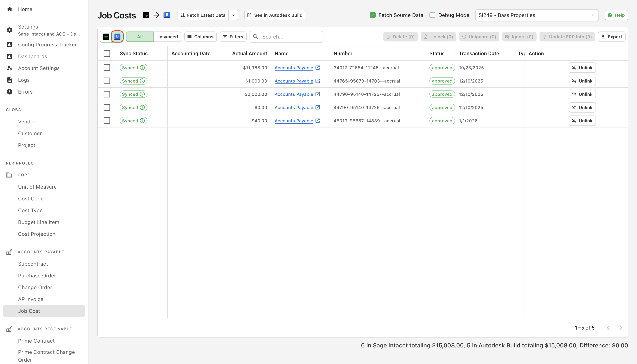Open the Columns chooser
Image resolution: width=637 pixels, height=364 pixels.
click(200, 37)
